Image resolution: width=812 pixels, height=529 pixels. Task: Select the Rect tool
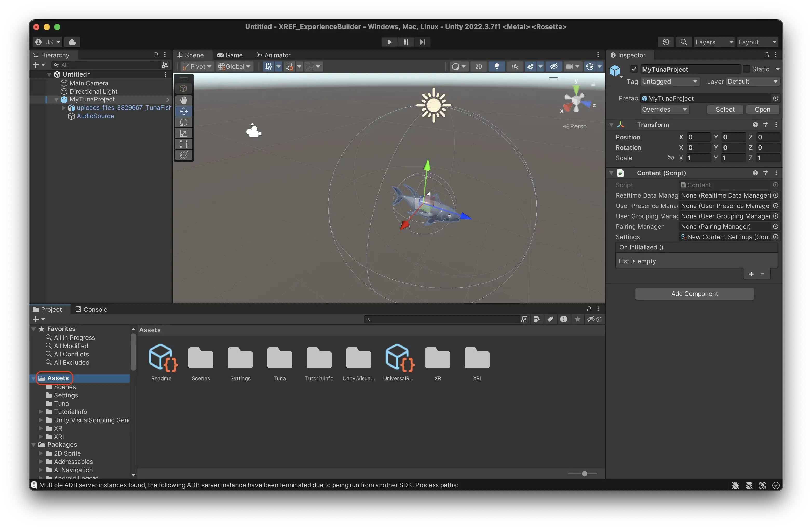[184, 144]
